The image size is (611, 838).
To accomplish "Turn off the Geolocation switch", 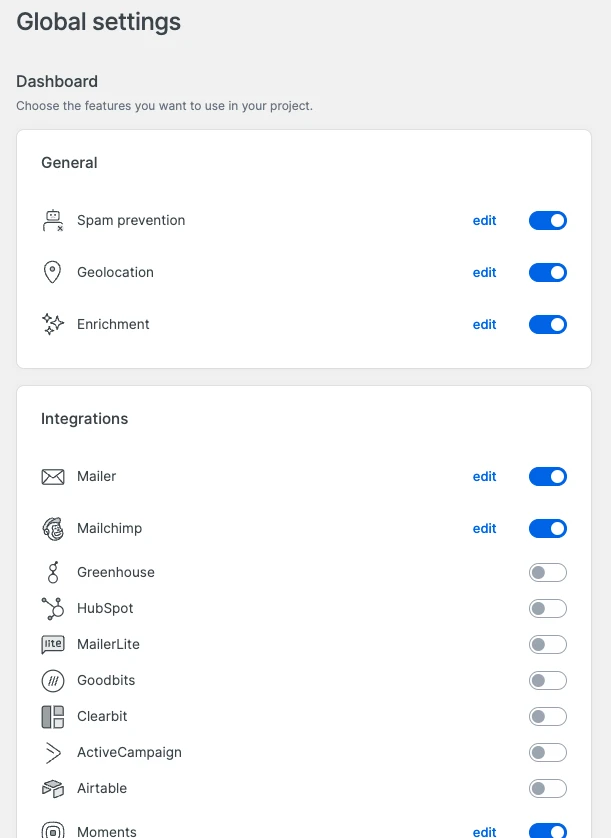I will pyautogui.click(x=547, y=272).
